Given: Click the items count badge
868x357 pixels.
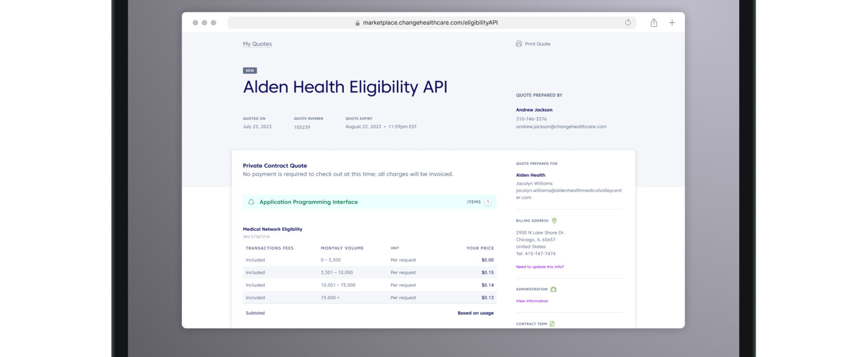Looking at the screenshot, I should (x=487, y=202).
